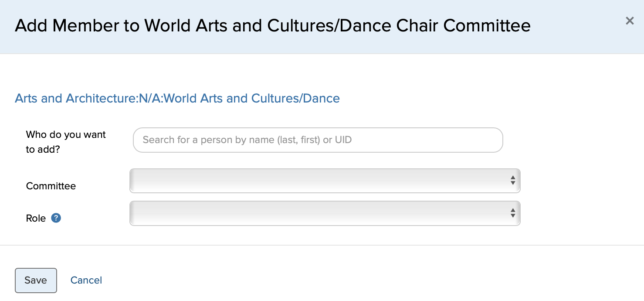Image resolution: width=644 pixels, height=301 pixels.
Task: Click the "Who do you want to add?" label
Action: [66, 142]
